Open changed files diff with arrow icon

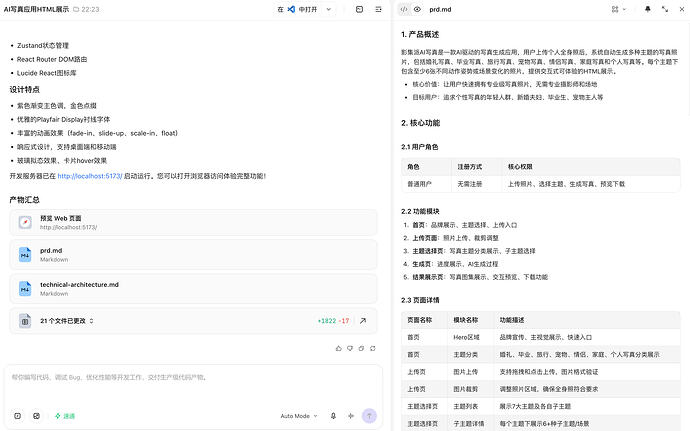pos(363,321)
